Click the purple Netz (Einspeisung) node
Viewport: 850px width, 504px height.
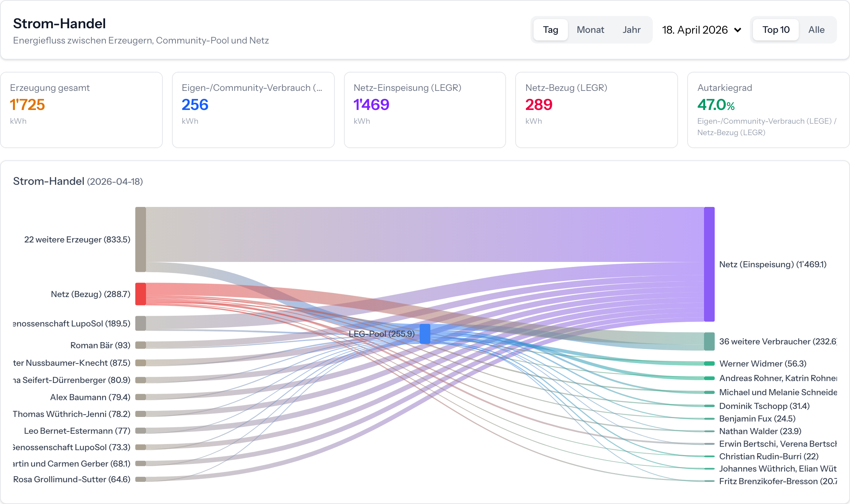click(x=709, y=264)
